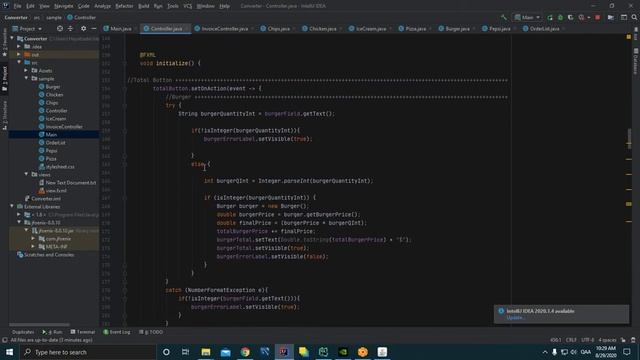Screen dimensions: 640x360
Task: Open the VCS menu
Action: click(x=188, y=6)
